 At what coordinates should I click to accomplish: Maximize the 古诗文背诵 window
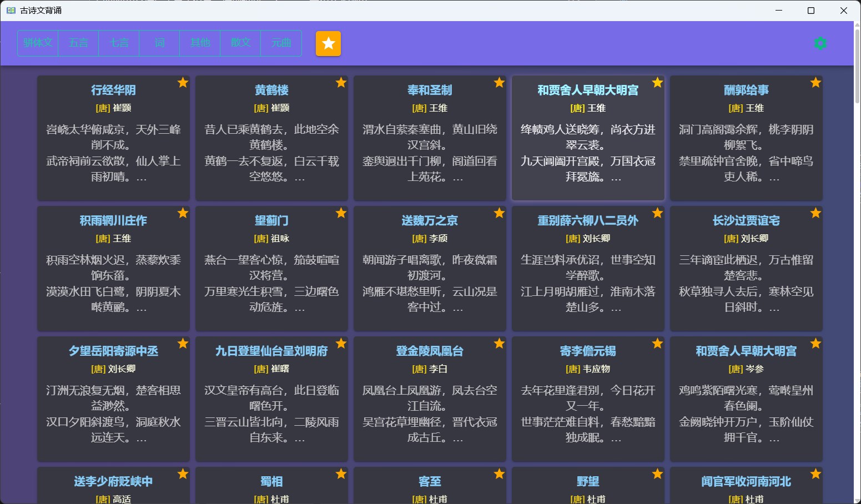tap(810, 11)
